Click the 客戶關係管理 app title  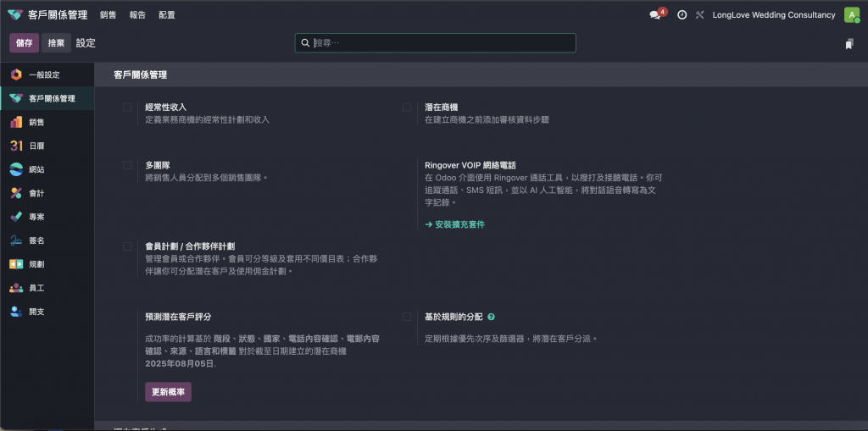58,15
